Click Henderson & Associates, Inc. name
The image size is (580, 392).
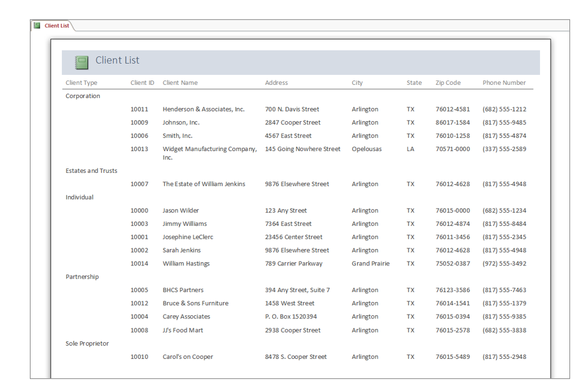[x=204, y=109]
